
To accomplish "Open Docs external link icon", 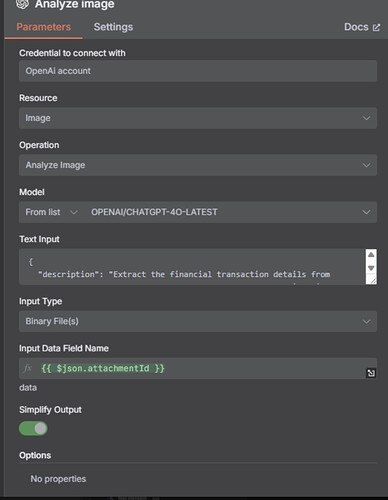I will [x=376, y=27].
